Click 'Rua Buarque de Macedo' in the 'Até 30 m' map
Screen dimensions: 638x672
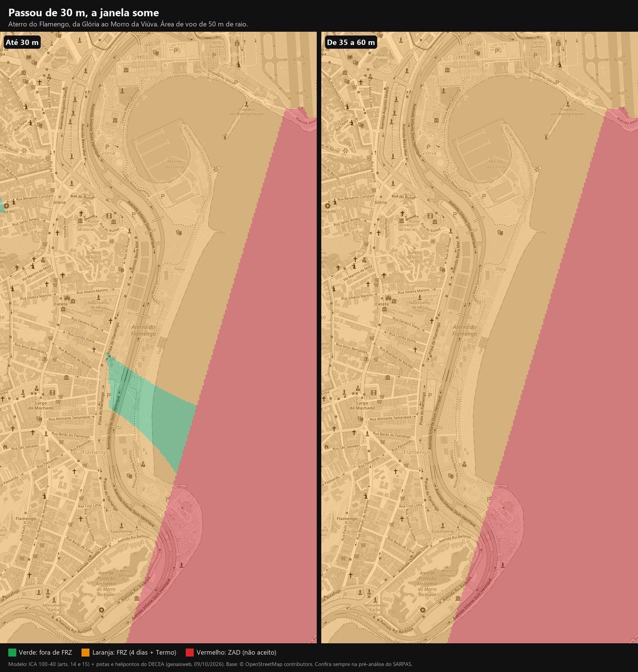(x=75, y=358)
